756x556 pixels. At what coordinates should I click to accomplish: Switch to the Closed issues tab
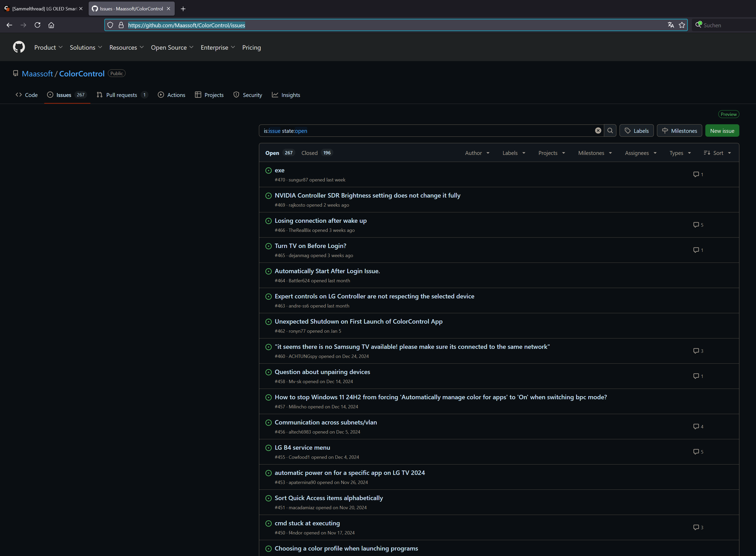click(x=309, y=153)
